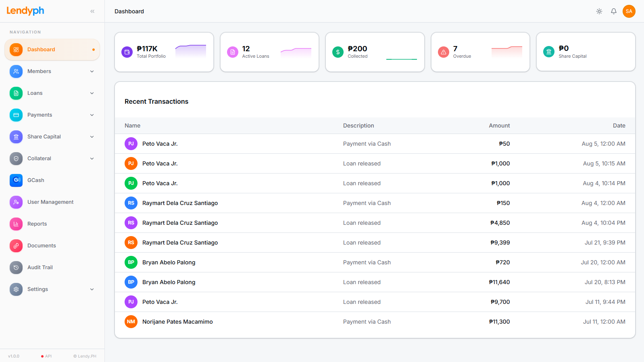This screenshot has width=644, height=362.
Task: Click the Total Portfolio wallet icon
Action: point(127,52)
